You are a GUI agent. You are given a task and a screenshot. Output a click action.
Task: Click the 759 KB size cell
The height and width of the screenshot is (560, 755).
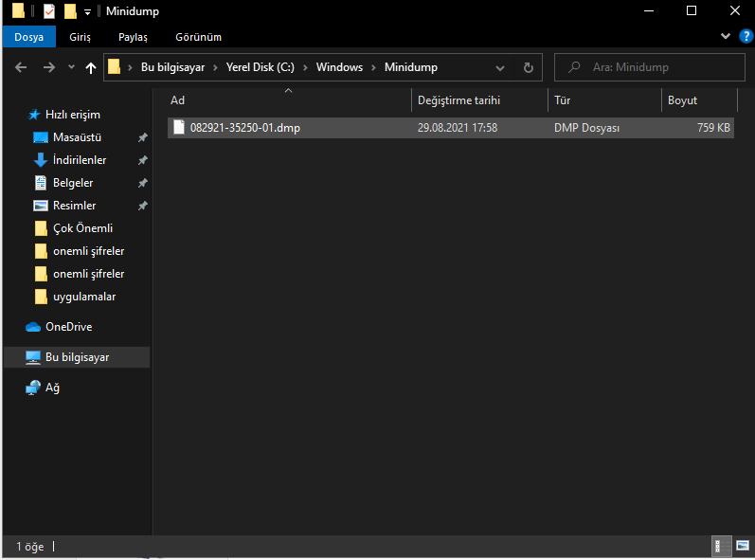(x=713, y=128)
